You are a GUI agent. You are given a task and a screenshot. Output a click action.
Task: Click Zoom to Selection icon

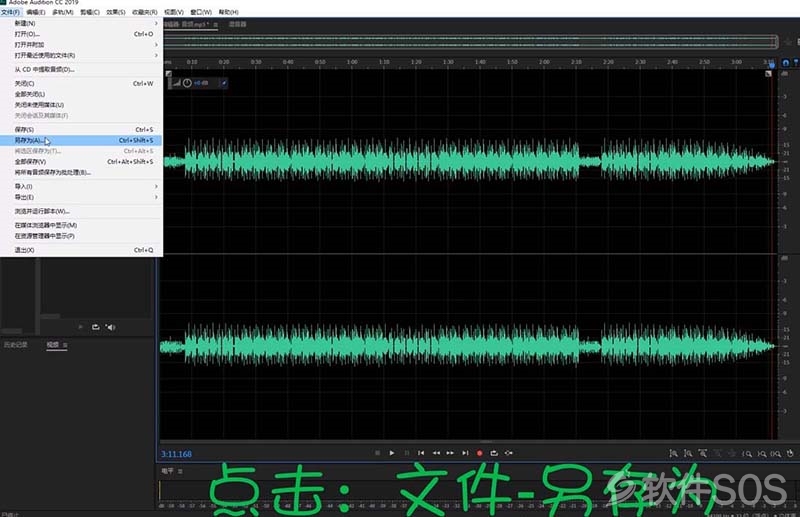(776, 453)
